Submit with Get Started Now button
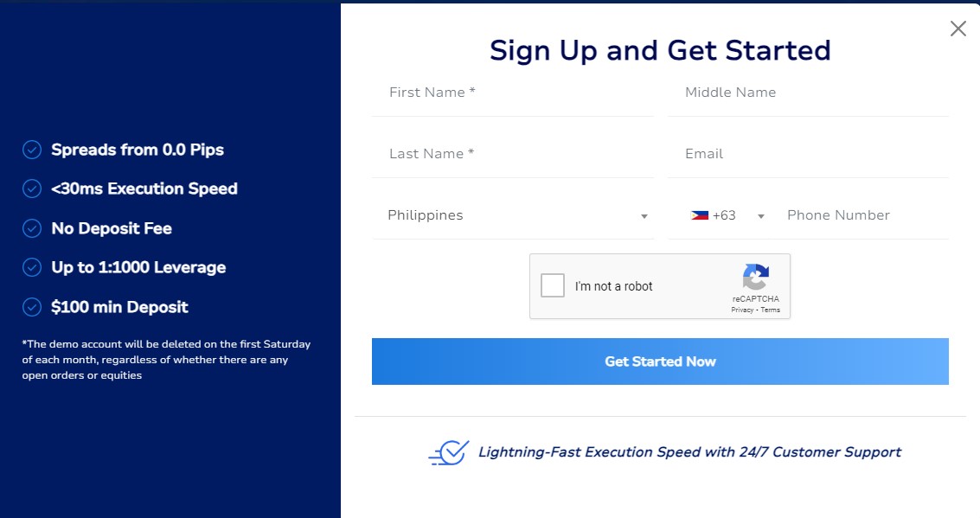 click(660, 361)
